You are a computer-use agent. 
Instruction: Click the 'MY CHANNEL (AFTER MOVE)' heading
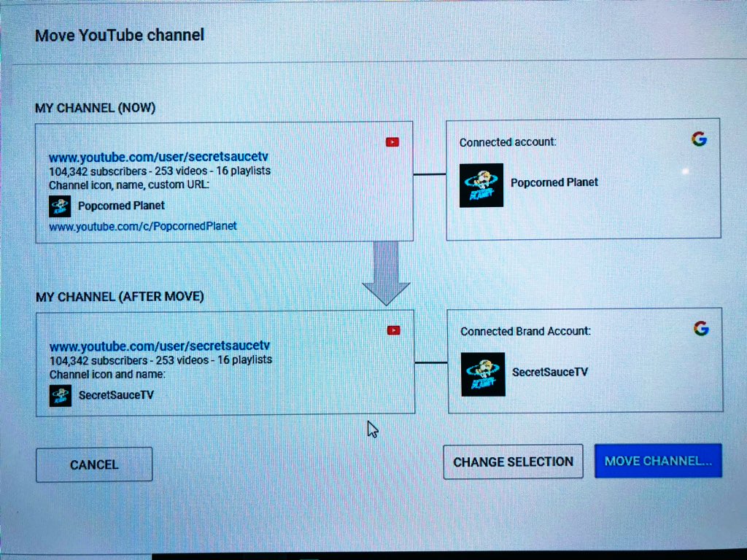[x=120, y=297]
